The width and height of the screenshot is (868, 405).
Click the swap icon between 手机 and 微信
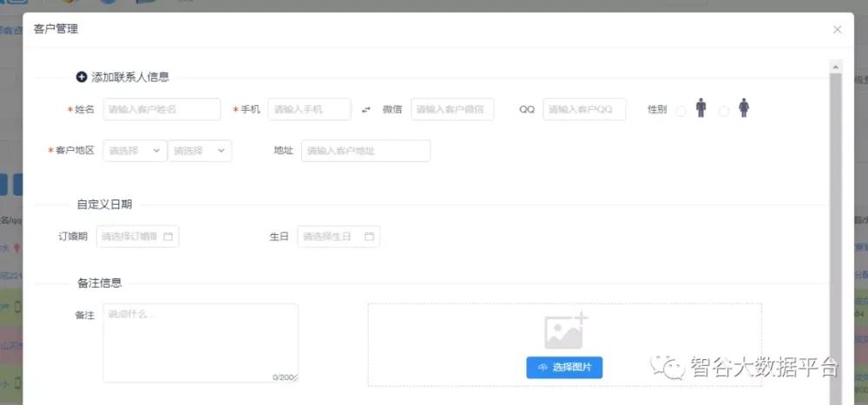366,109
